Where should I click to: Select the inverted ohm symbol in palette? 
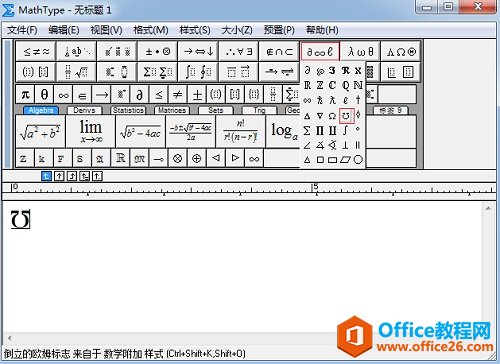[346, 116]
